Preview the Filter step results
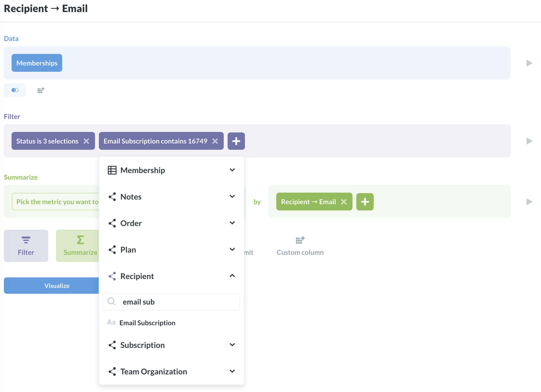Viewport: 541px width, 392px height. 529,141
